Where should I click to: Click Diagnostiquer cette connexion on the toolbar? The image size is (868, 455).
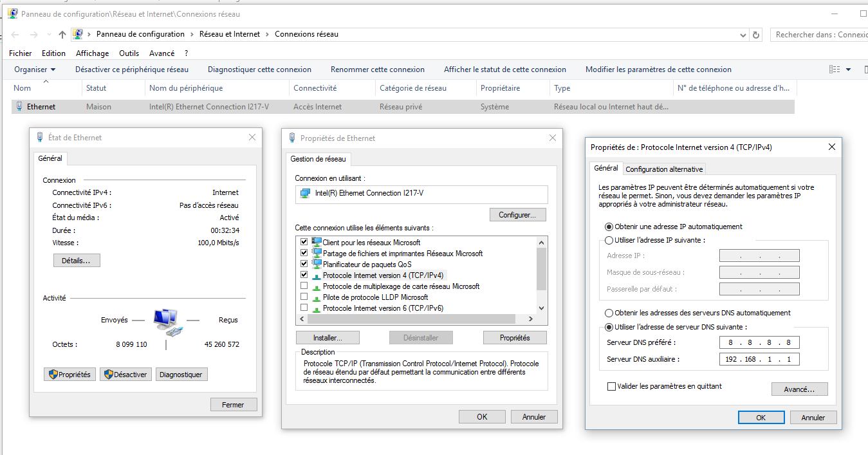(x=259, y=69)
